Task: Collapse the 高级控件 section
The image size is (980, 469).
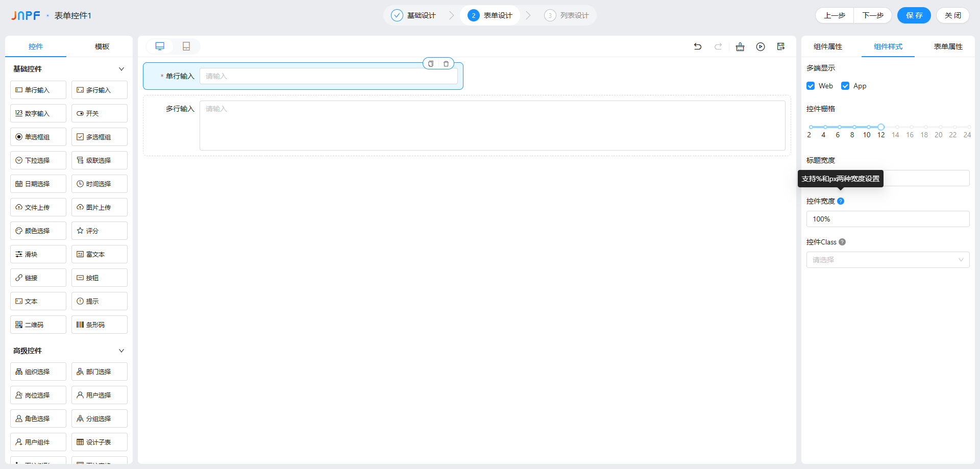Action: click(121, 351)
